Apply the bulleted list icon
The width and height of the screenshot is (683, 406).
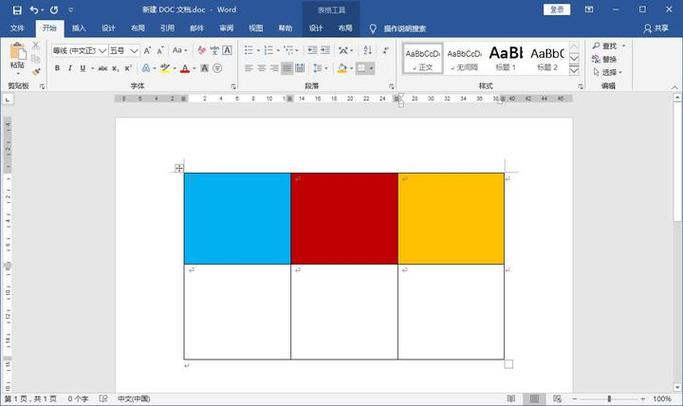tap(249, 51)
